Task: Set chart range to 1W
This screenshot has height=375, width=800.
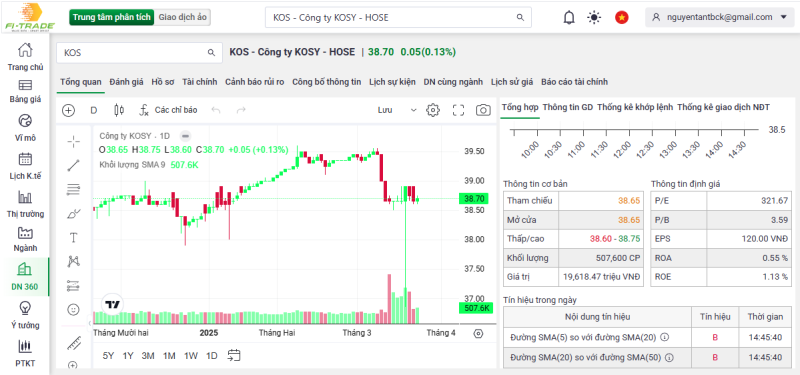Action: point(191,356)
